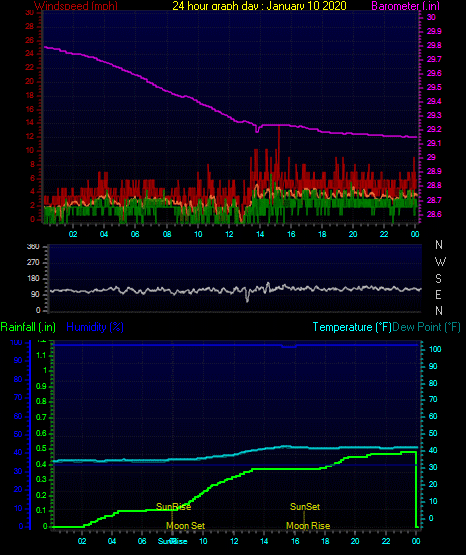Click the barometer dip near hour 14
This screenshot has height=555, width=466.
click(257, 130)
